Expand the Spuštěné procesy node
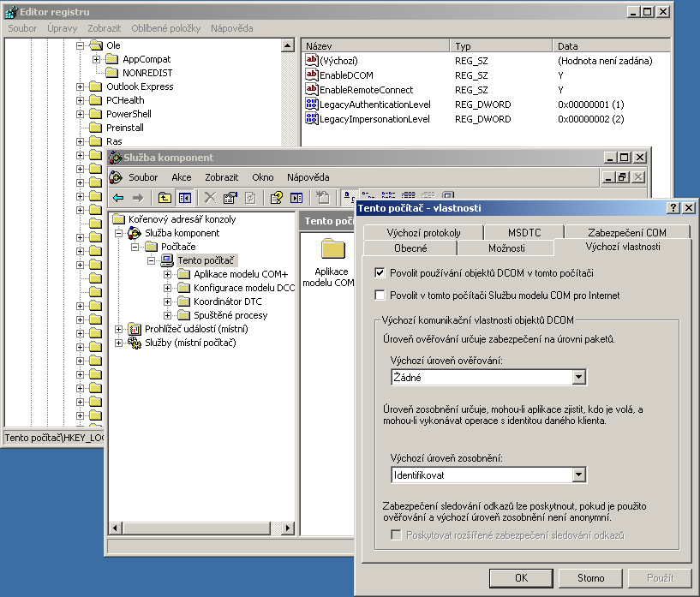 point(167,315)
